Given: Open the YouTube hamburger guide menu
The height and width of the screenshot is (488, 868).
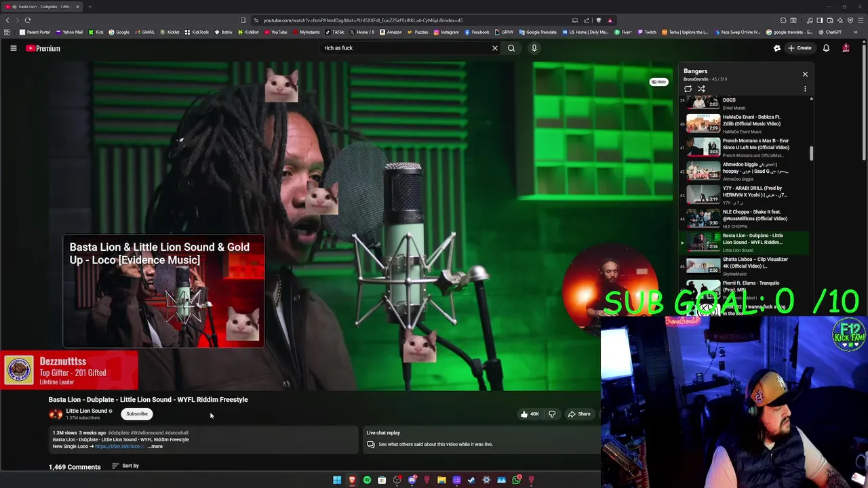Looking at the screenshot, I should pos(13,48).
